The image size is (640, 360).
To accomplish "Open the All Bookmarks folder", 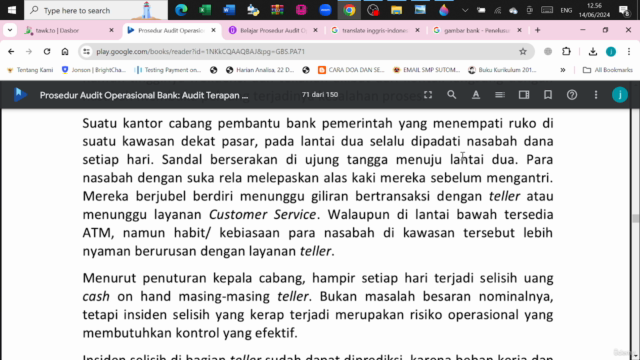I will tap(607, 70).
